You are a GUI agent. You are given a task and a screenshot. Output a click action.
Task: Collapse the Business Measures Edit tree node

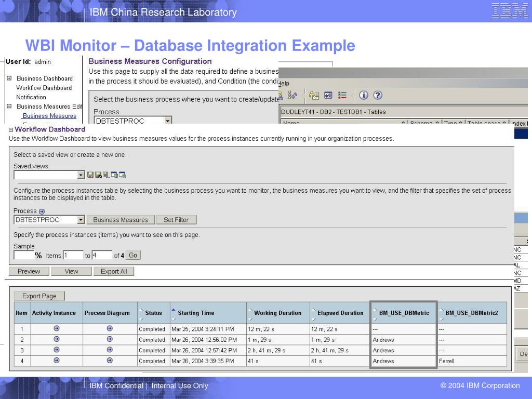coord(9,106)
